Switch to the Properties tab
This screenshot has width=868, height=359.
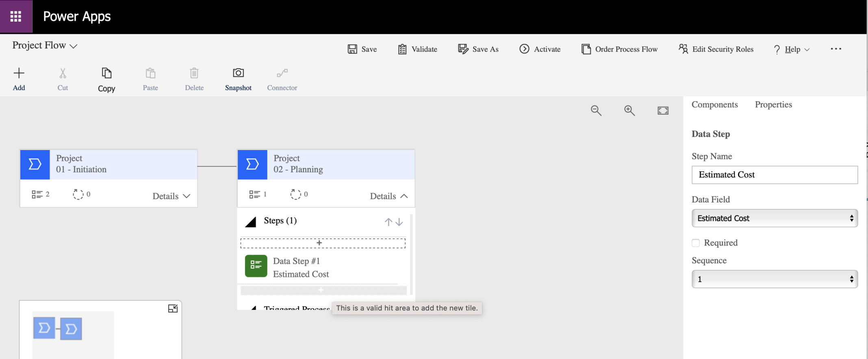tap(773, 104)
